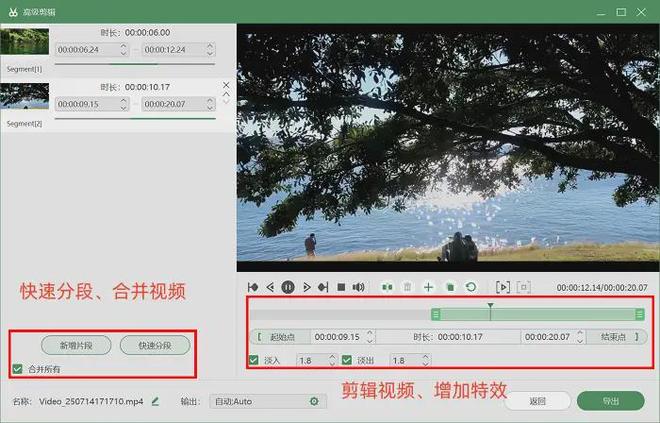Adjust the fade-in 1.8 value stepper
Image resolution: width=660 pixels, height=423 pixels.
click(332, 360)
